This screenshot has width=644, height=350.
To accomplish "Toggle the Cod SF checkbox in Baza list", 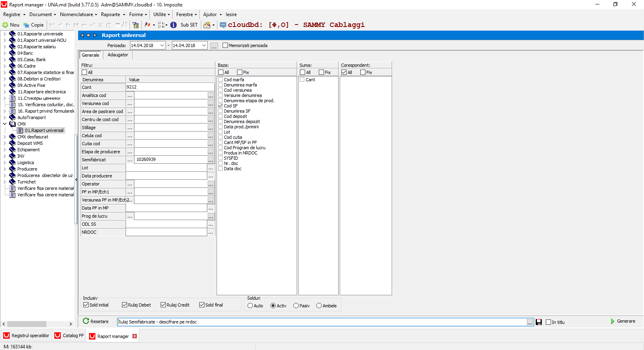I will [221, 106].
